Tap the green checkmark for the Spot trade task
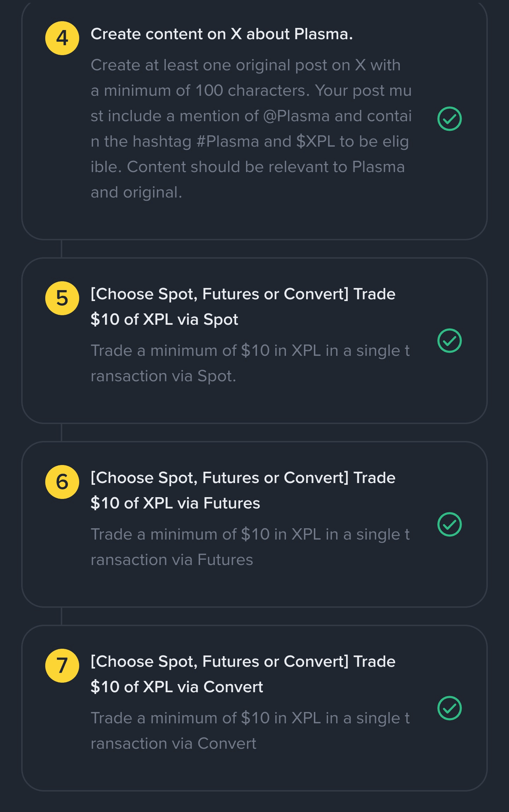 pyautogui.click(x=450, y=341)
